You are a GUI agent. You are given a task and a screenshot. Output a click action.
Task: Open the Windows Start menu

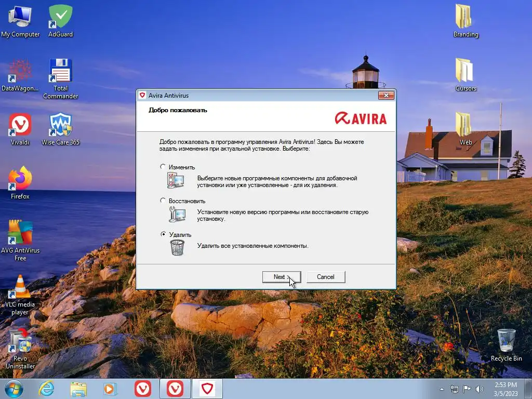pyautogui.click(x=14, y=389)
